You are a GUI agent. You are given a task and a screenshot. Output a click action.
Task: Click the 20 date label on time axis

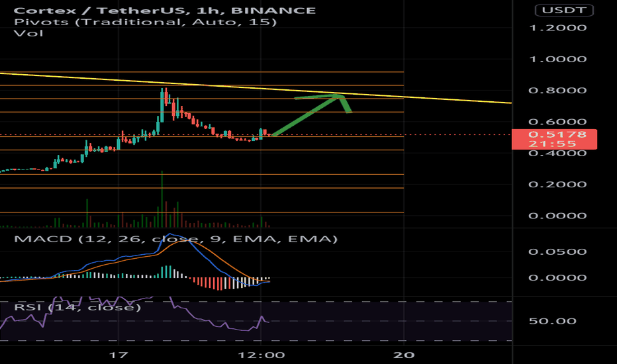[404, 355]
